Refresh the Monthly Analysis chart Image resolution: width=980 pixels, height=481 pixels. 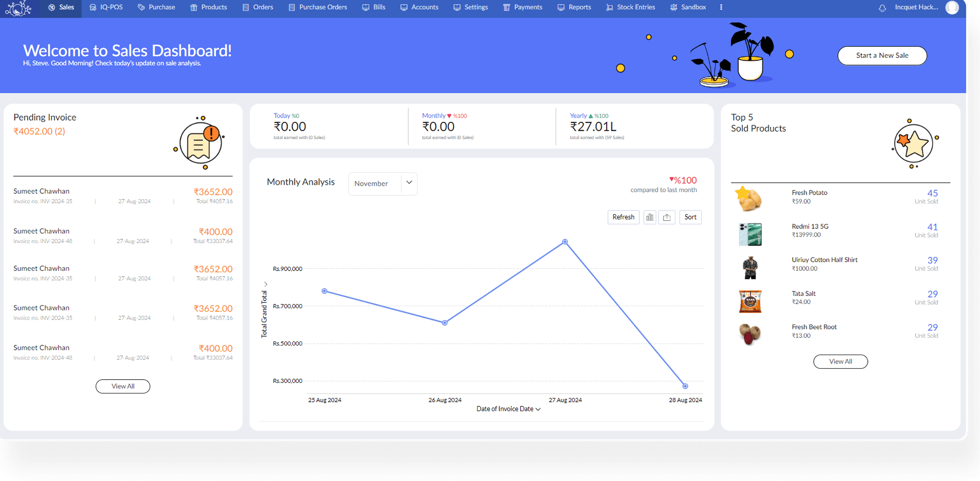(623, 217)
